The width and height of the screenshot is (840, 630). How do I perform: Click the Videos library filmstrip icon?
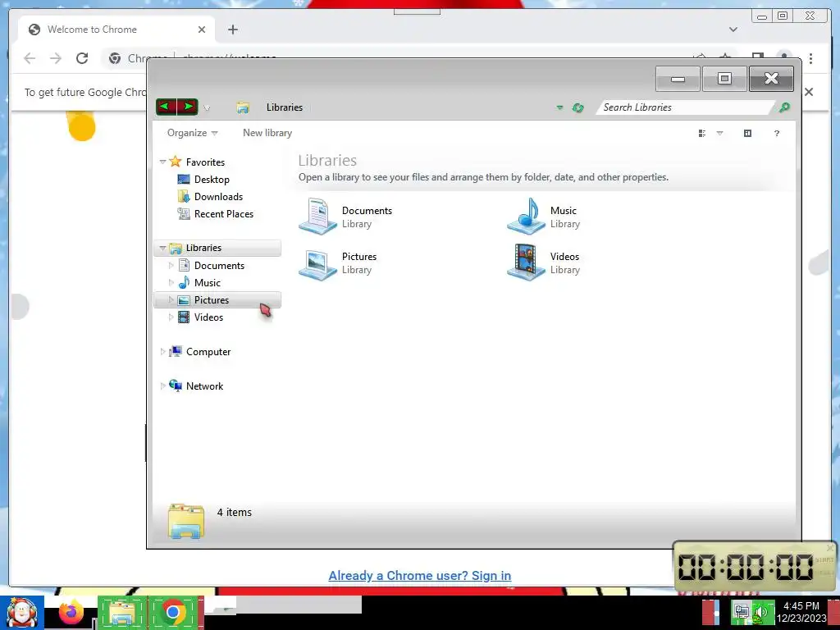[x=526, y=262]
